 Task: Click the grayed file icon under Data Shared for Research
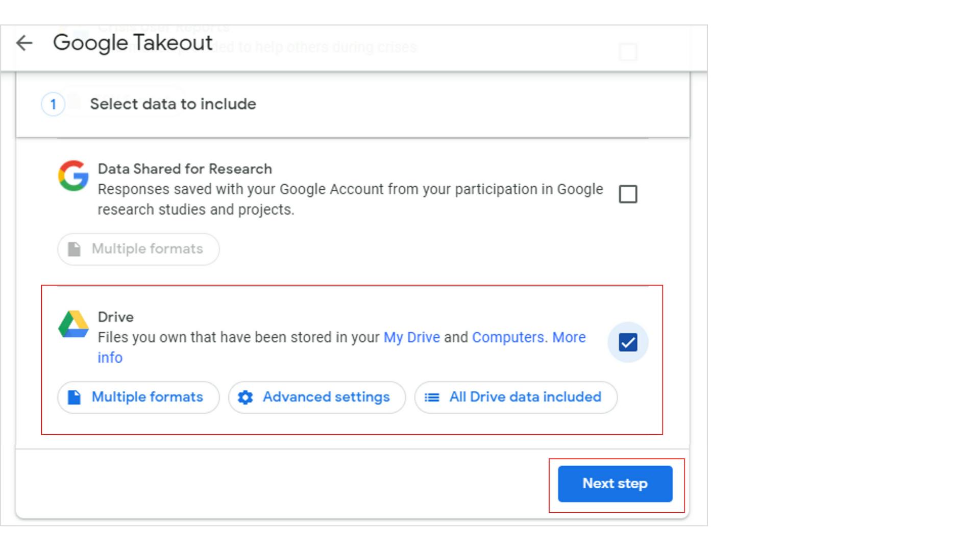click(x=75, y=248)
